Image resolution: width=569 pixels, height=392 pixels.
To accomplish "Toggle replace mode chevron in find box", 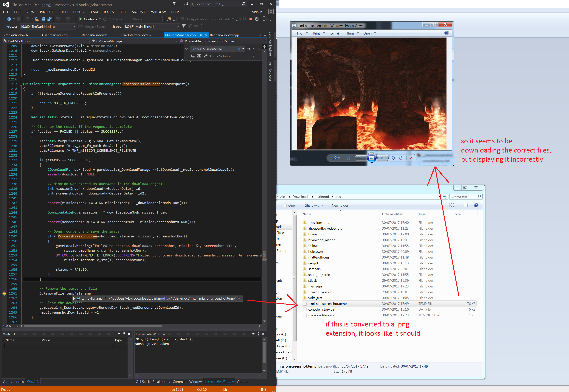I will click(x=187, y=49).
